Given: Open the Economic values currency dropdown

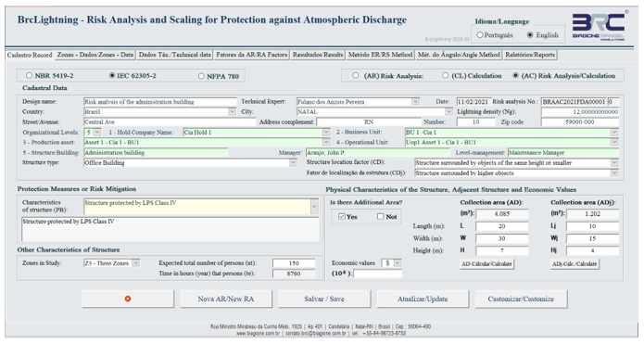Looking at the screenshot, I should pyautogui.click(x=398, y=263).
